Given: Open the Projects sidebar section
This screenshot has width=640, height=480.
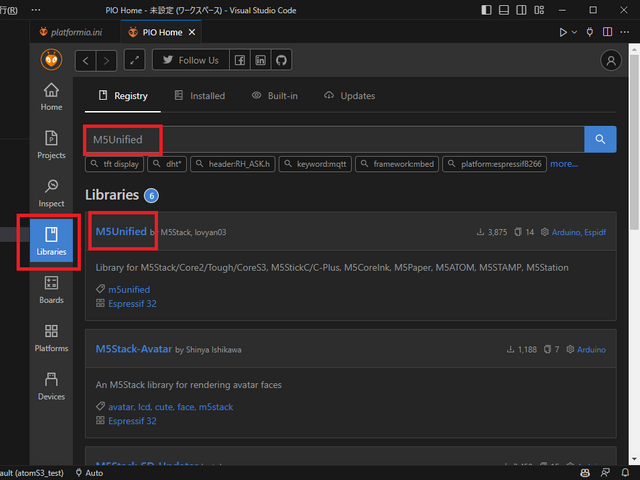Looking at the screenshot, I should tap(51, 145).
